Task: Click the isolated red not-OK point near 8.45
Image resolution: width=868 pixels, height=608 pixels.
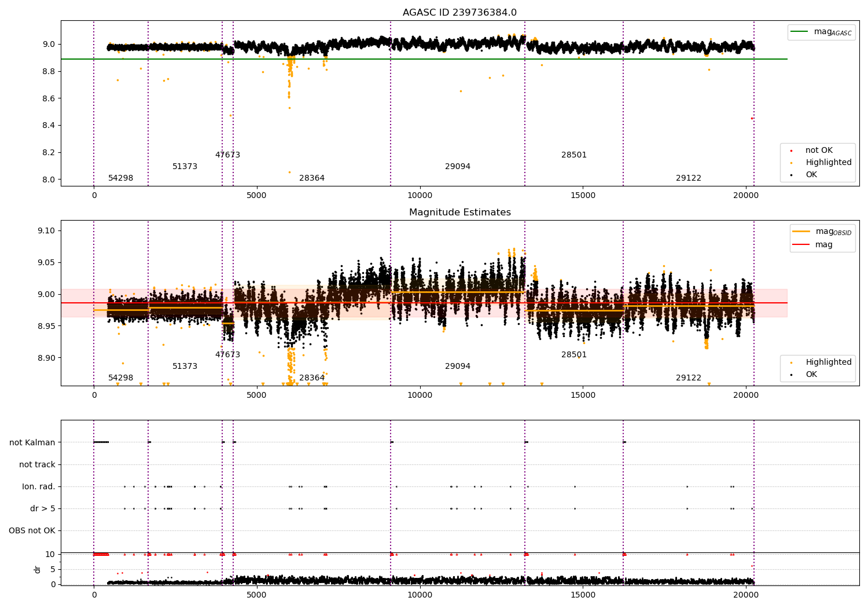Action: (752, 118)
